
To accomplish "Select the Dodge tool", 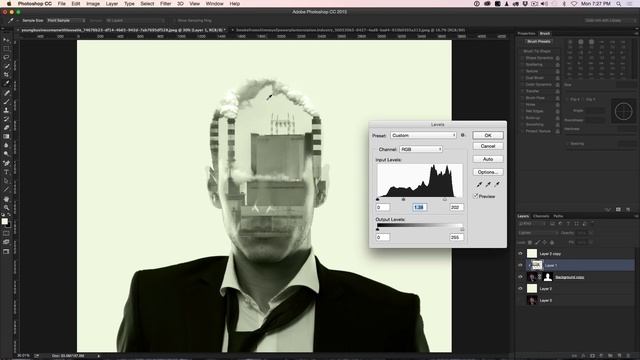I will [x=6, y=154].
